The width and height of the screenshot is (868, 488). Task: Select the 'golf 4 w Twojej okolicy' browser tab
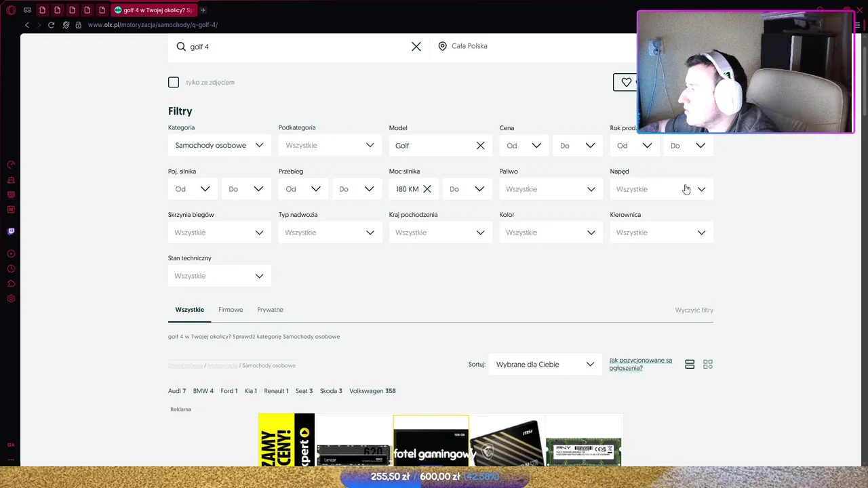153,10
